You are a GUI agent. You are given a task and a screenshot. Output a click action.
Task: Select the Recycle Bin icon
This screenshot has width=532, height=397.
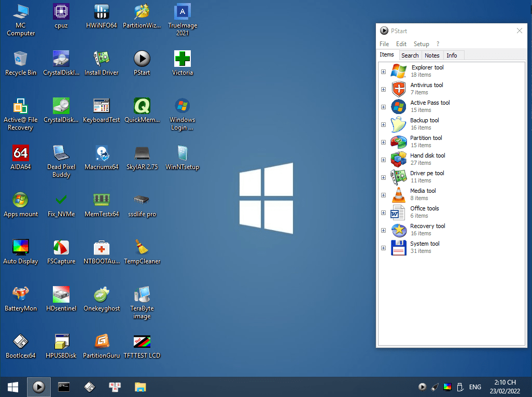[x=21, y=63]
